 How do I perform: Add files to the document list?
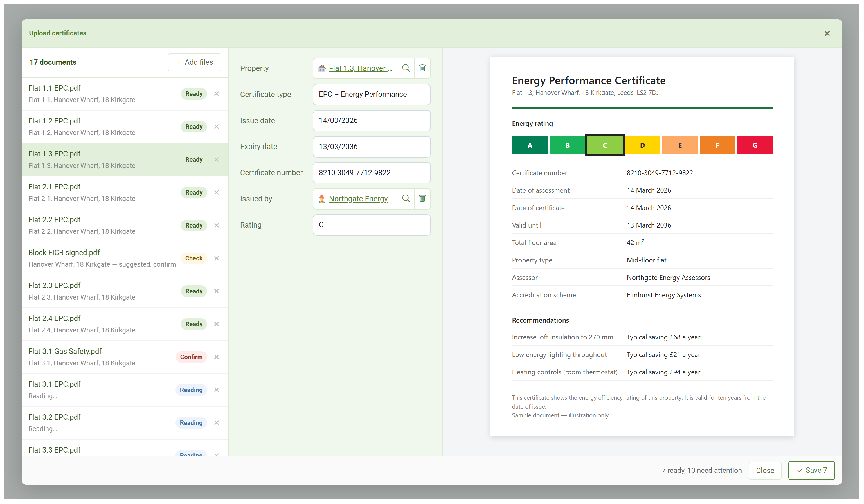click(x=194, y=62)
